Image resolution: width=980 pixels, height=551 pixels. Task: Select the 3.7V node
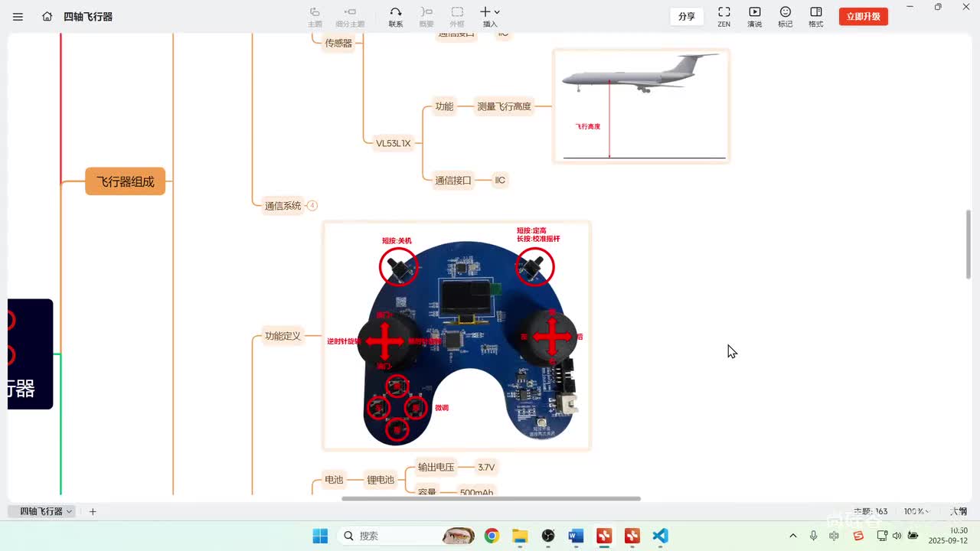coord(486,467)
